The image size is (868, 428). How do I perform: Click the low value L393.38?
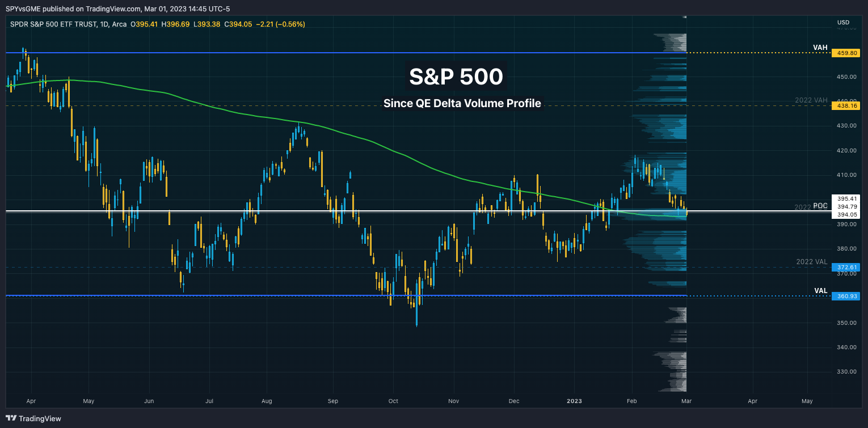click(207, 24)
